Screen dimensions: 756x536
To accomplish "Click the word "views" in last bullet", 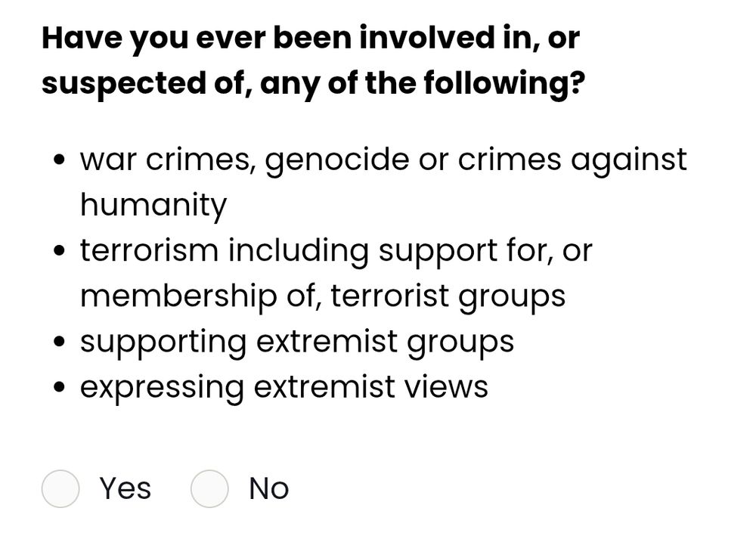I will [446, 387].
